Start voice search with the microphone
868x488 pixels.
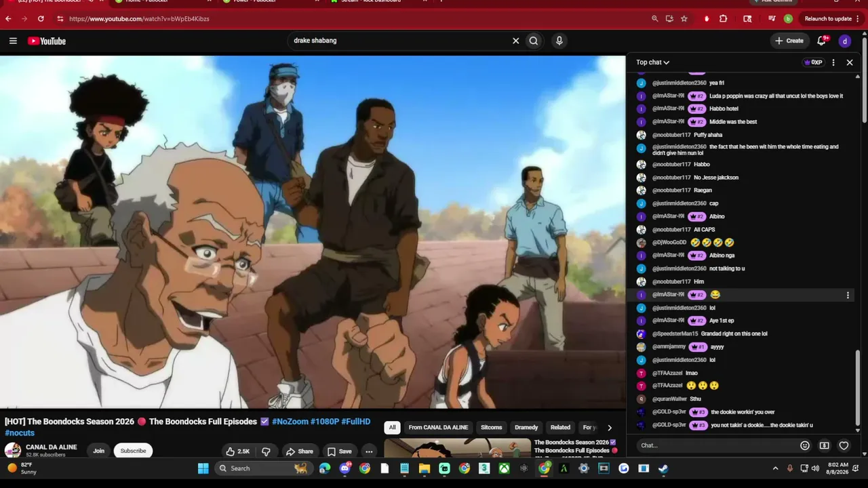pyautogui.click(x=559, y=41)
